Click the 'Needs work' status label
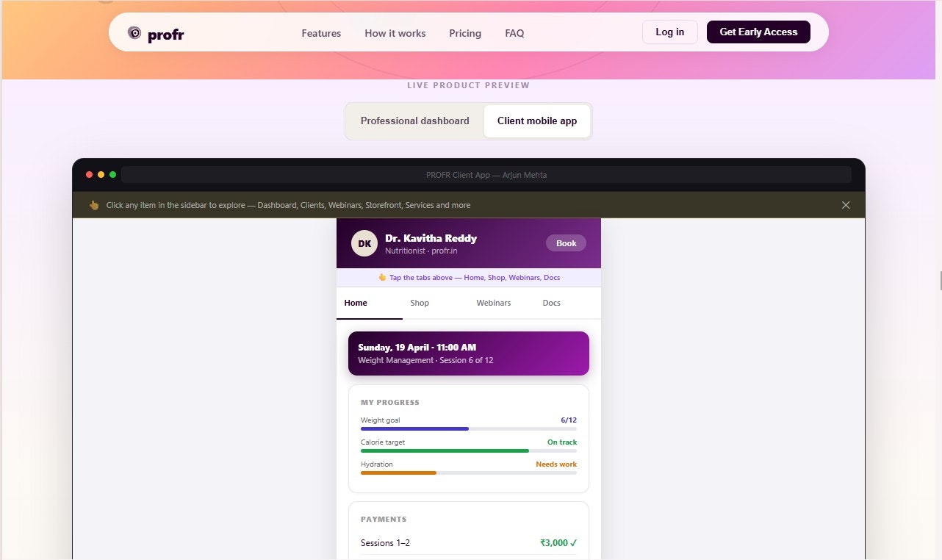The image size is (942, 560). [x=556, y=464]
